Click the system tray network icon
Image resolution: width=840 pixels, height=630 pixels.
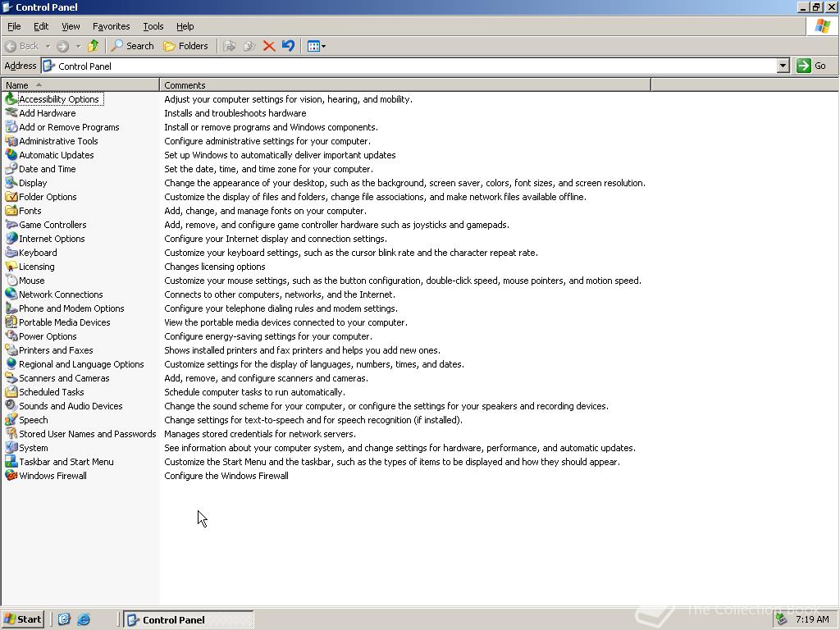pos(782,620)
